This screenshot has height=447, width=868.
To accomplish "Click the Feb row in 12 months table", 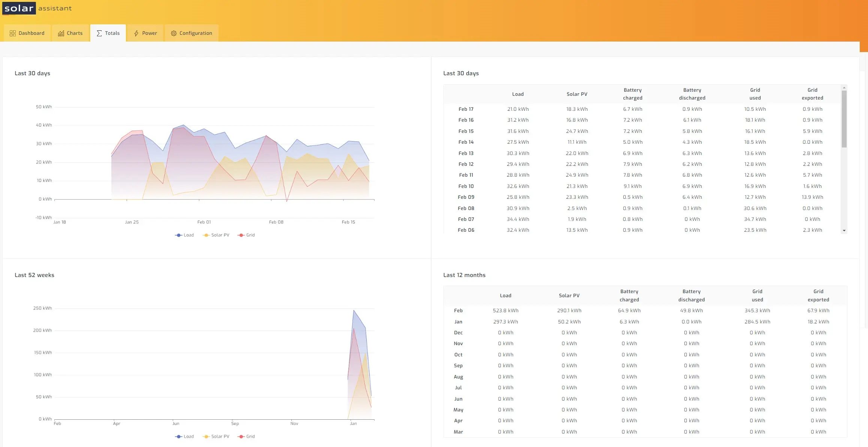I will coord(458,311).
